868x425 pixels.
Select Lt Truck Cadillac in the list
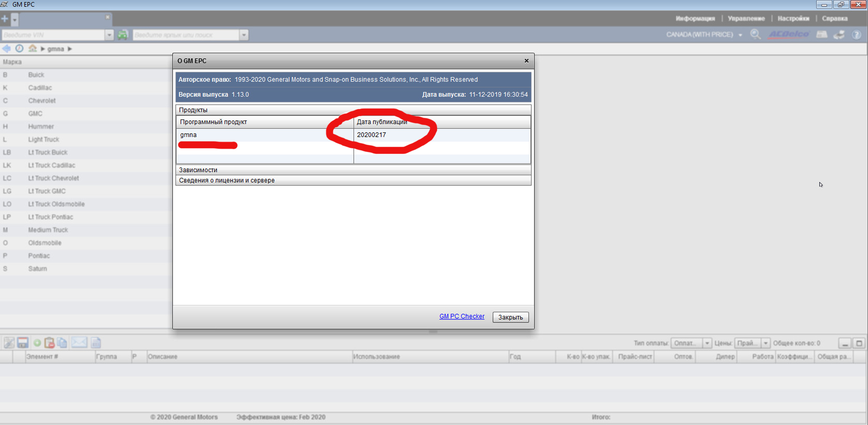pyautogui.click(x=85, y=165)
